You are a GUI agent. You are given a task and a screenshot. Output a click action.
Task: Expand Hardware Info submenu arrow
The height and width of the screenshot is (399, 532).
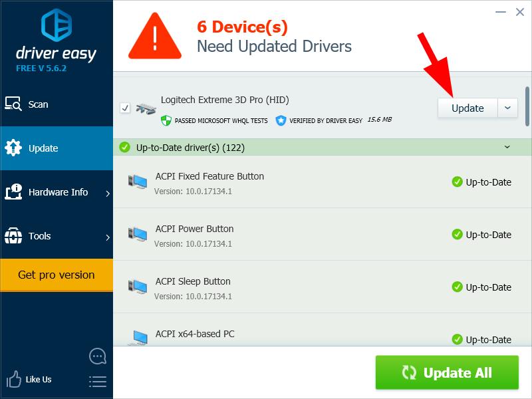point(108,194)
